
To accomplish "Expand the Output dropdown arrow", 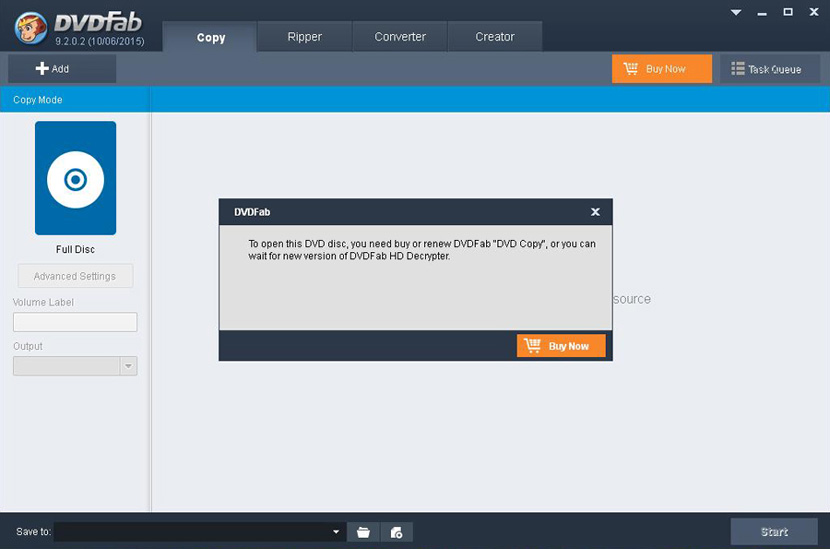I will coord(128,366).
